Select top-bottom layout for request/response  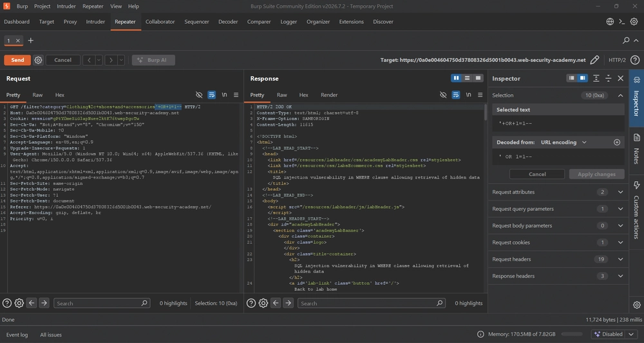467,78
